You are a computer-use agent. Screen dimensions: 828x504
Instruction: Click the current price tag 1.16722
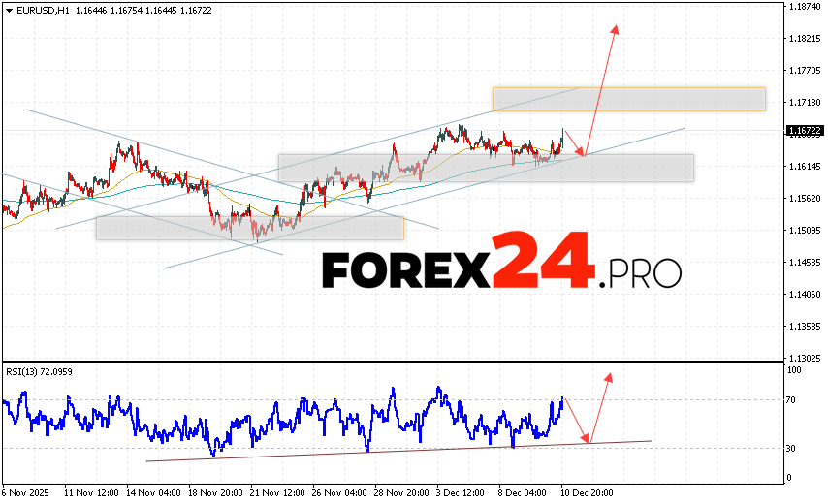(x=805, y=130)
